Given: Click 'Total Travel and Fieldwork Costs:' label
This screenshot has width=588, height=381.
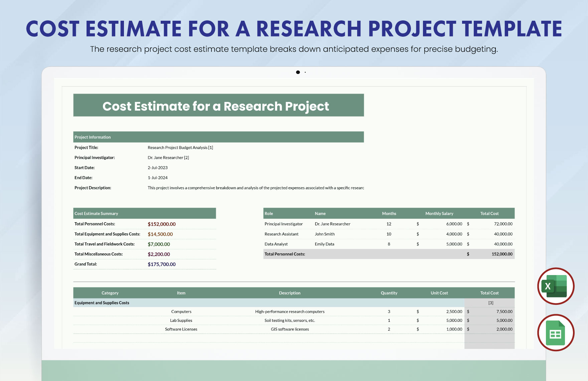Looking at the screenshot, I should pos(105,244).
